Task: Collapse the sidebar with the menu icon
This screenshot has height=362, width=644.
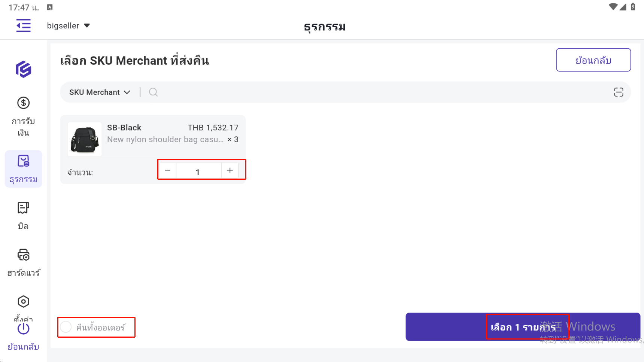Action: pos(23,26)
